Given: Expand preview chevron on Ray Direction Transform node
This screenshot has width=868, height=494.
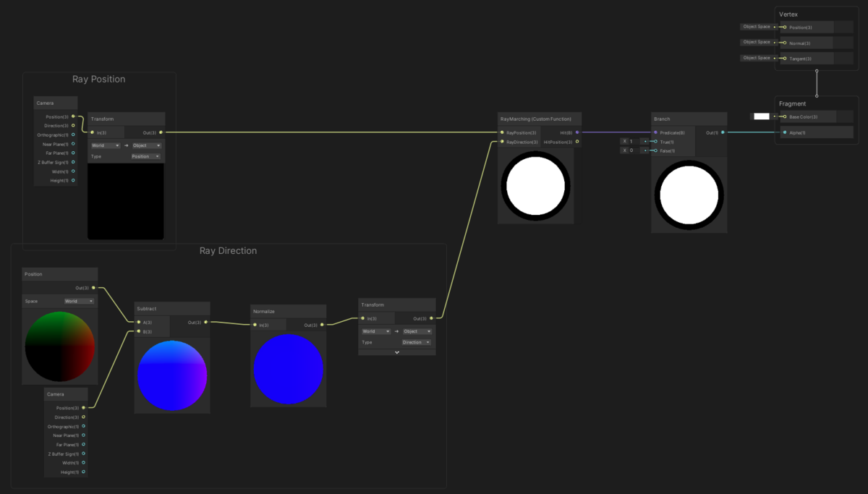Looking at the screenshot, I should tap(397, 352).
